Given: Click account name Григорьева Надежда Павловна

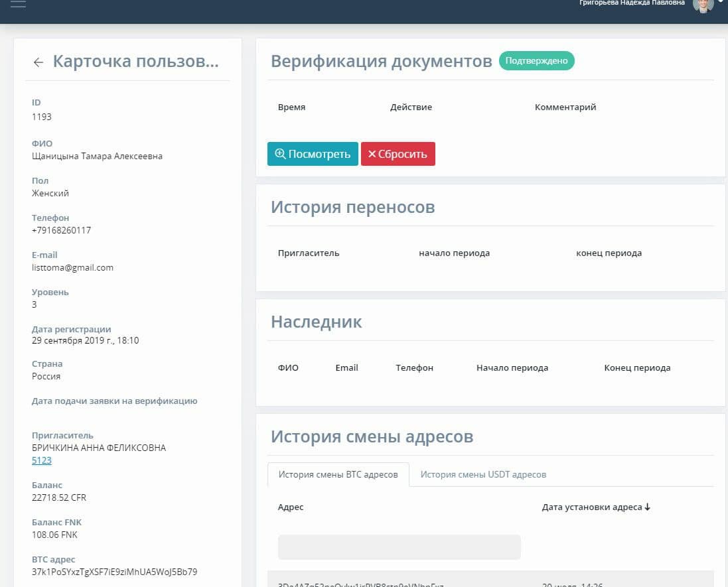Looking at the screenshot, I should click(x=632, y=3).
